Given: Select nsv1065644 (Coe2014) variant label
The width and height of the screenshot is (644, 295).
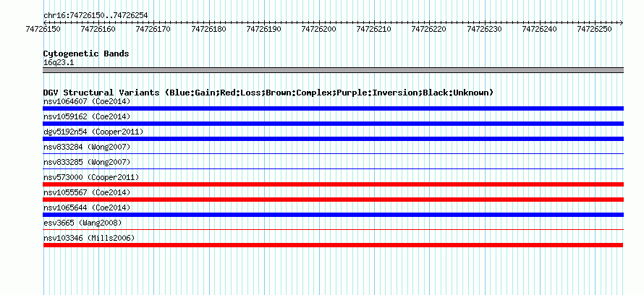Looking at the screenshot, I should 87,208.
